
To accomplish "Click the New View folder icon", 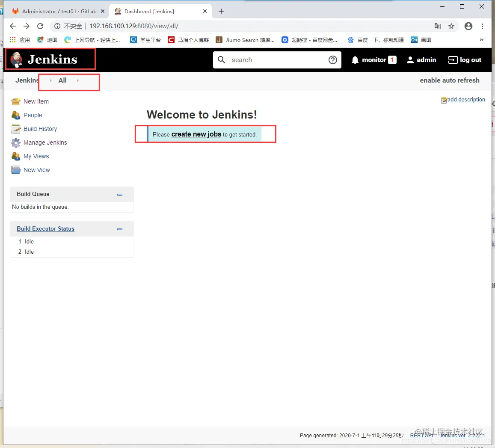I will 16,170.
